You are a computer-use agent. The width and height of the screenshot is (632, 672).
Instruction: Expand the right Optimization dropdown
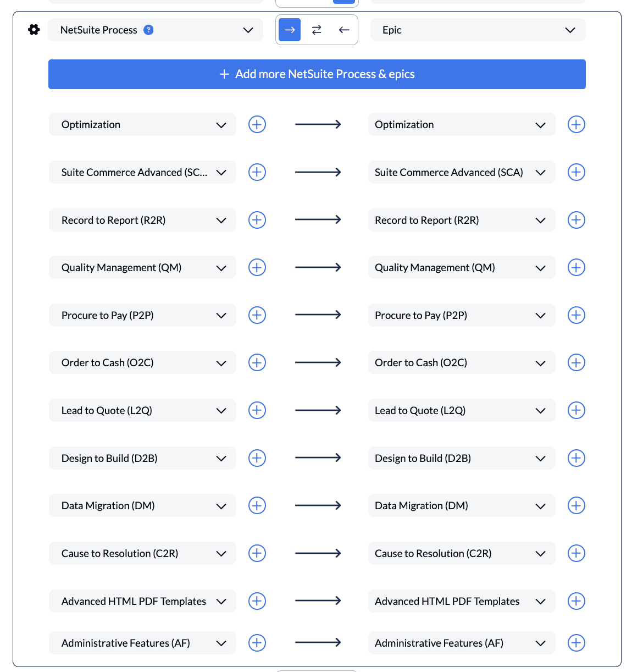click(462, 124)
